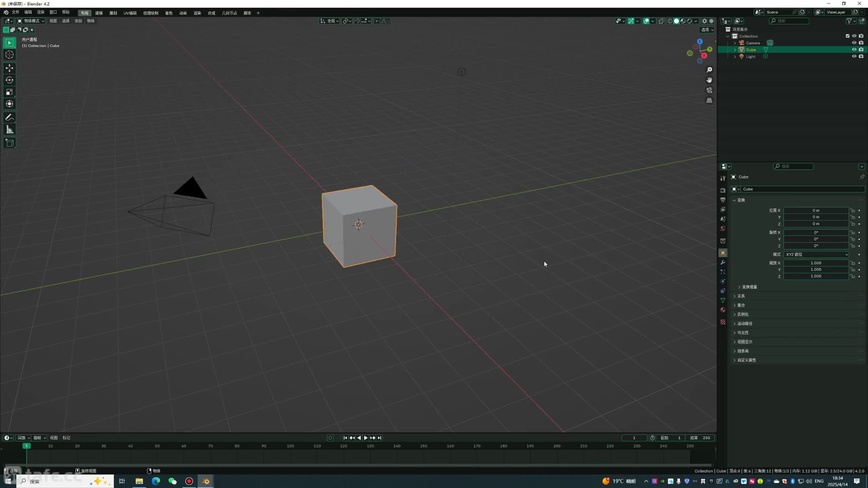Toggle Camera visibility eye icon
The height and width of the screenshot is (488, 868).
pyautogui.click(x=854, y=43)
